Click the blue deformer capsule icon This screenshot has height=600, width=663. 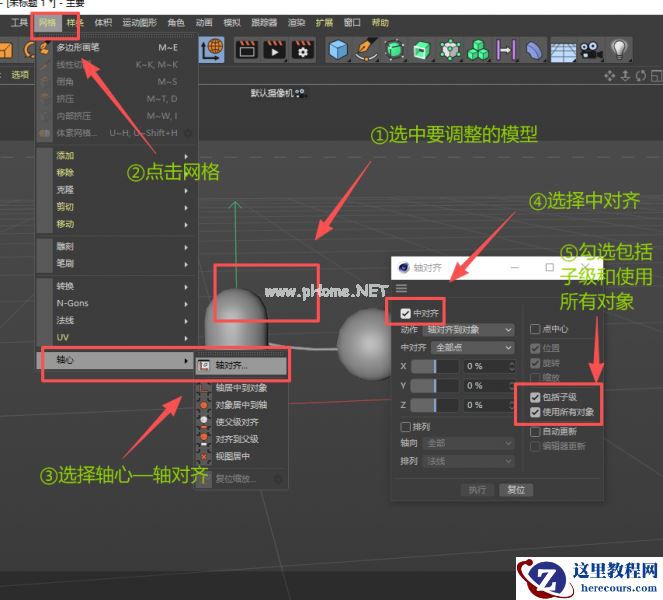(x=534, y=50)
